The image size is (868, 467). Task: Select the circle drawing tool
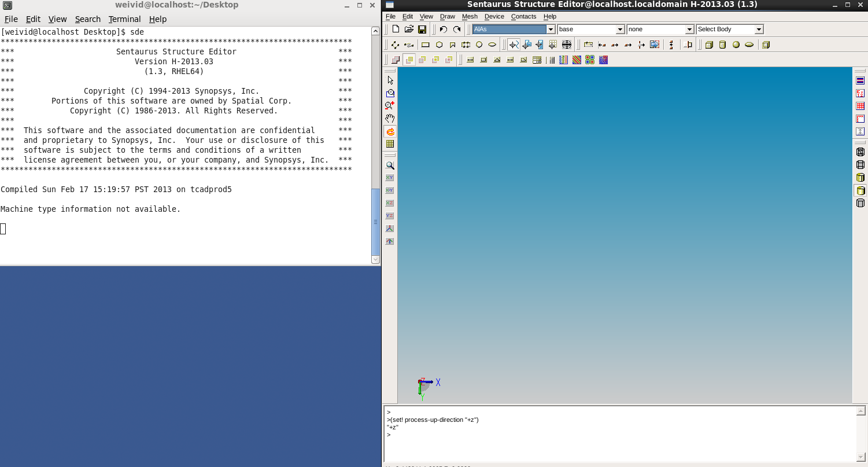coord(479,45)
